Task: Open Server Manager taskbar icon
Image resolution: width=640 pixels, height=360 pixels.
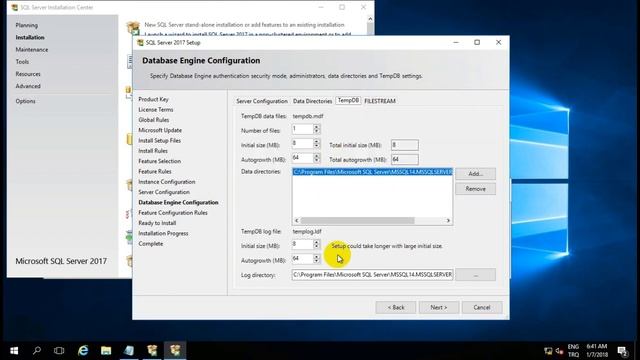Action: (129, 350)
